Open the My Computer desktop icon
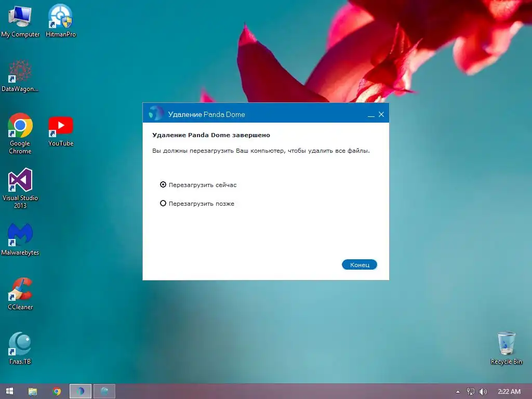Image resolution: width=532 pixels, height=399 pixels. click(x=20, y=21)
